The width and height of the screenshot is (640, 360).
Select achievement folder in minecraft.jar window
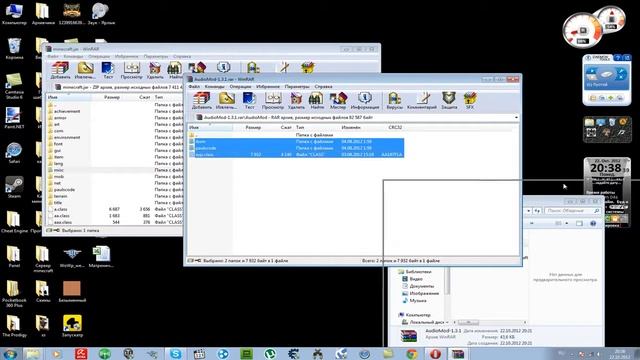[x=67, y=111]
